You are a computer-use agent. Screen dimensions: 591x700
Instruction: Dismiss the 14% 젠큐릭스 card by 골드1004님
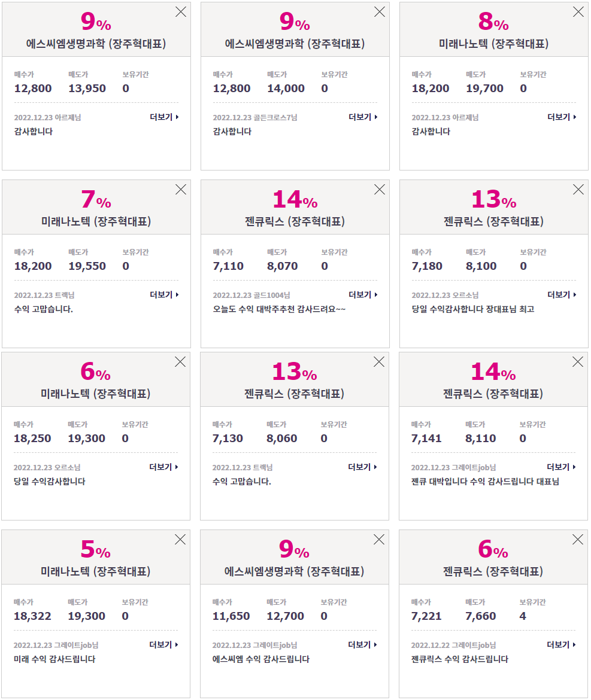380,189
